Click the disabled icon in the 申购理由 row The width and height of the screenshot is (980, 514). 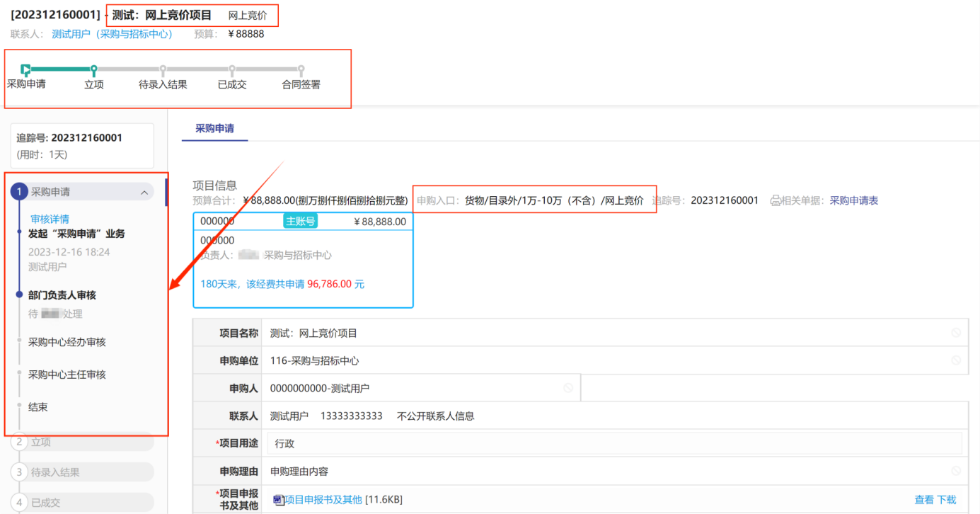pos(956,471)
